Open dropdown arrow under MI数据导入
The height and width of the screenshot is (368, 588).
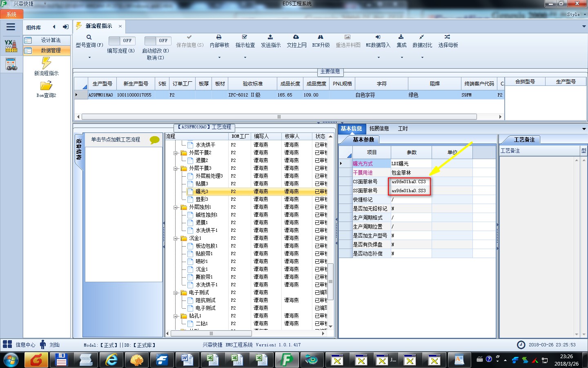tap(379, 58)
